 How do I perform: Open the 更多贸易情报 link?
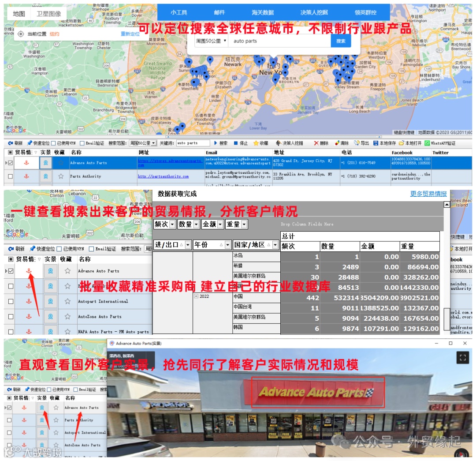pos(428,194)
